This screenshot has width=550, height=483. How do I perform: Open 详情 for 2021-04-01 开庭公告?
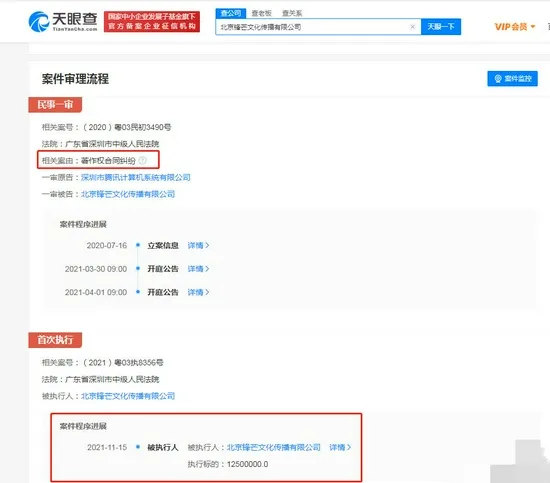coord(198,292)
